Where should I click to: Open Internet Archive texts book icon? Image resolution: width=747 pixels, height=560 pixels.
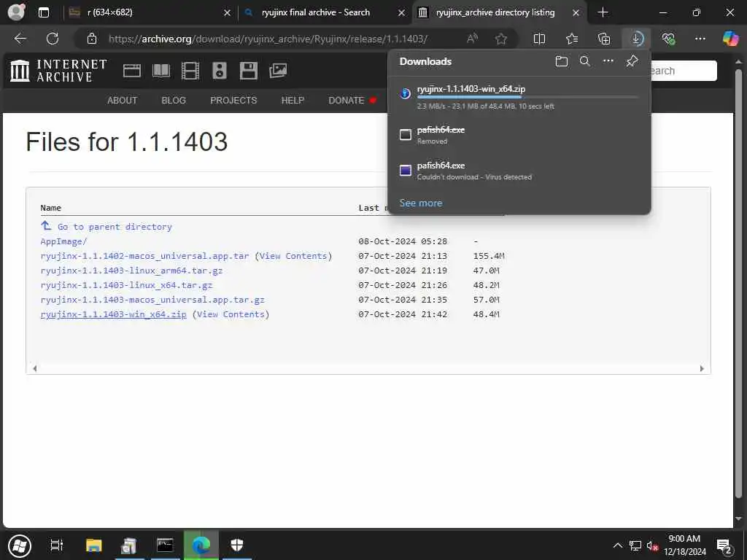[161, 71]
